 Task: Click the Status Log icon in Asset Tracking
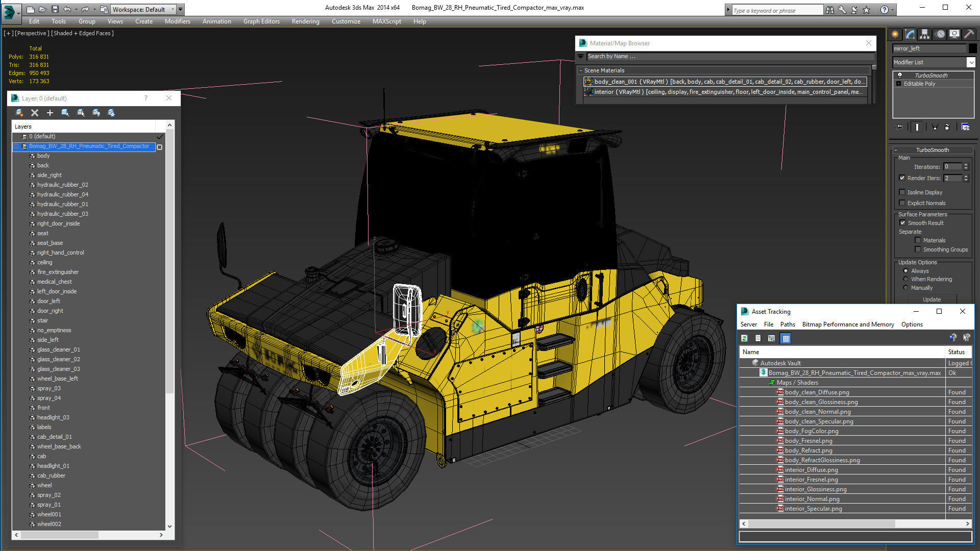click(758, 338)
